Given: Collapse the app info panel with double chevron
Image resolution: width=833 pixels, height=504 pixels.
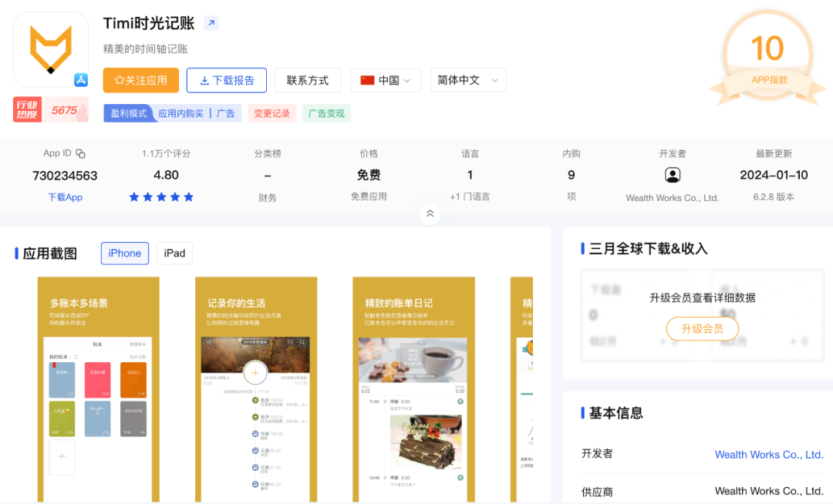Looking at the screenshot, I should [430, 213].
